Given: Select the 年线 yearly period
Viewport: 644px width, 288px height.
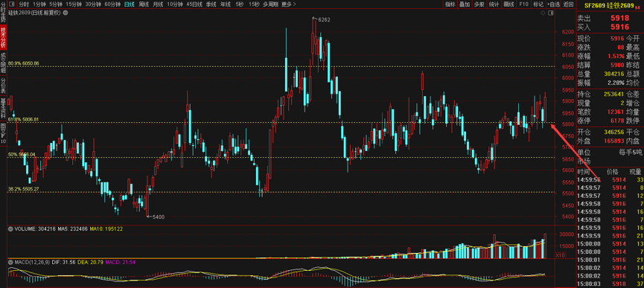Looking at the screenshot, I should pos(225,4).
